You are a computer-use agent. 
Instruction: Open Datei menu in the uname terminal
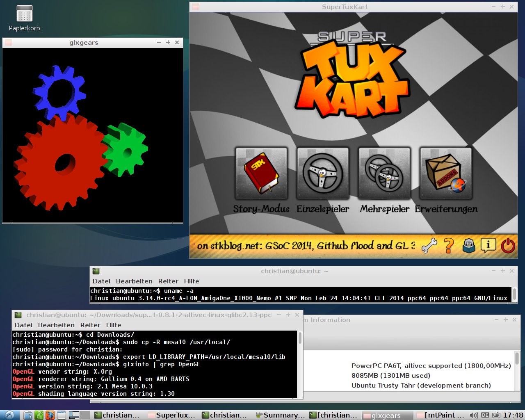tap(101, 281)
